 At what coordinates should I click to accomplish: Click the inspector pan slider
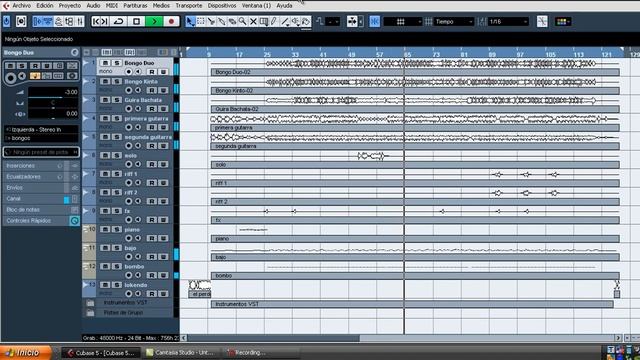pyautogui.click(x=53, y=103)
